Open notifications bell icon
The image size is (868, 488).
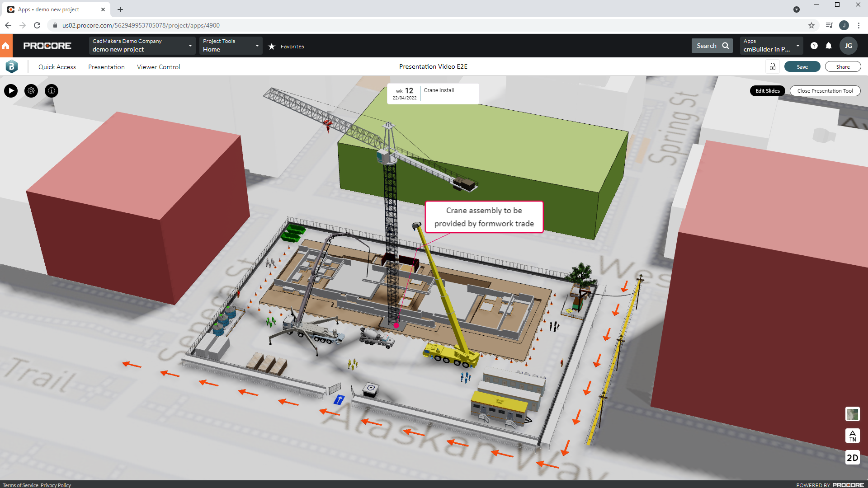tap(829, 46)
